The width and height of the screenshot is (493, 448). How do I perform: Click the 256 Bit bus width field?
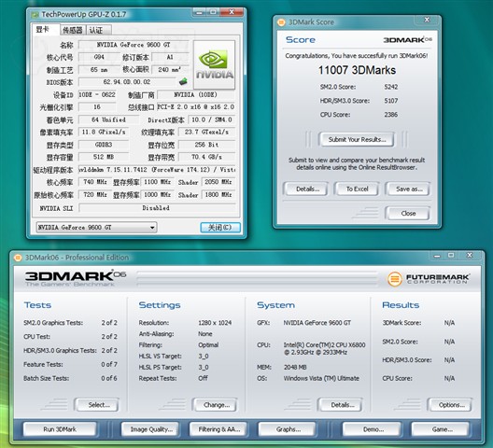(206, 145)
